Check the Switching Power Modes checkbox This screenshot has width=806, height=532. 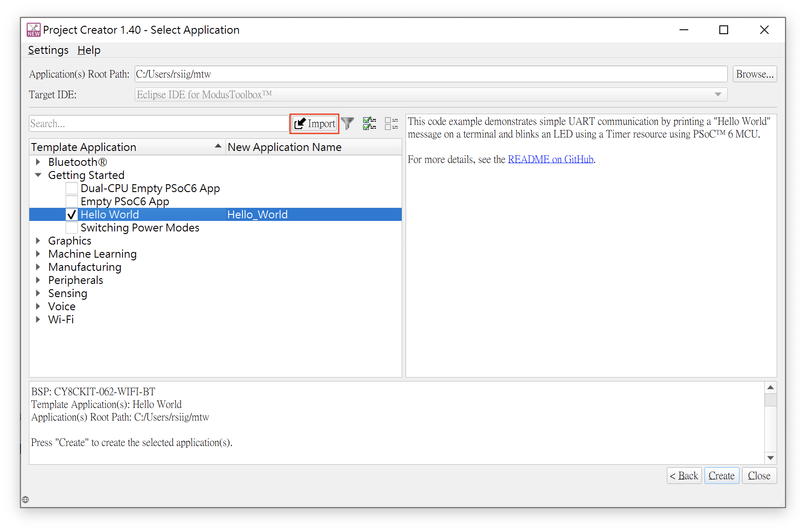click(x=72, y=228)
